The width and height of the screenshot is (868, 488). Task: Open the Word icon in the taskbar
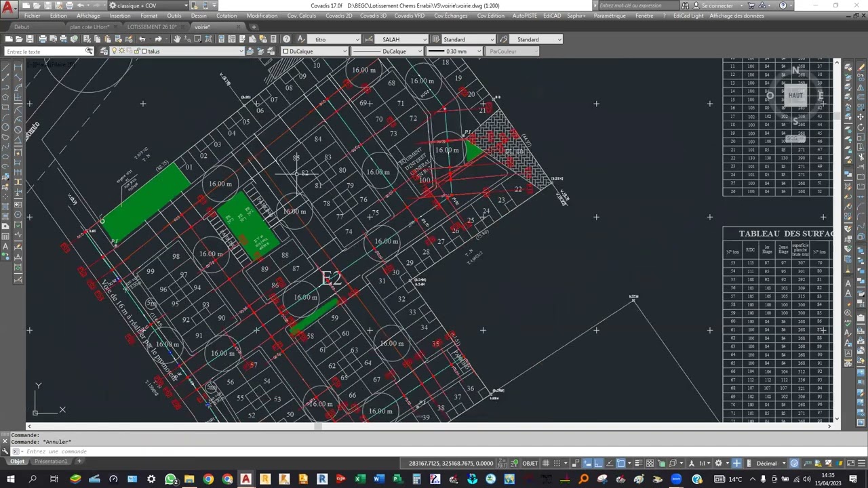pyautogui.click(x=378, y=479)
